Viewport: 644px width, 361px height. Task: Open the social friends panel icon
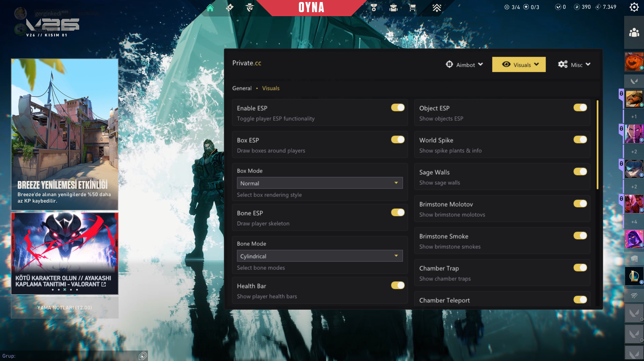click(634, 32)
